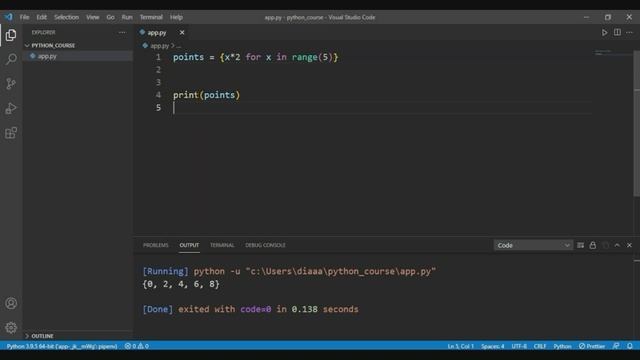Click Ln, Col cursor position indicator
The width and height of the screenshot is (640, 360).
(460, 346)
